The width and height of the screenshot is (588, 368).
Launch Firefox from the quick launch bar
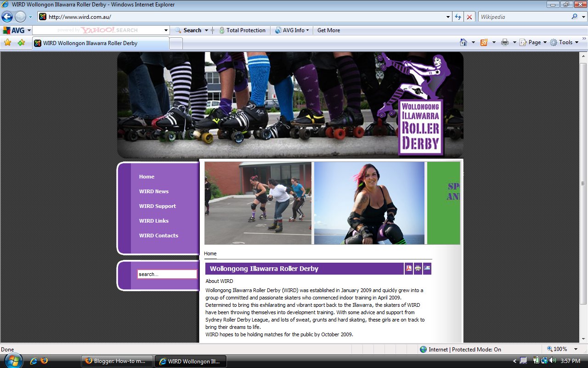44,361
